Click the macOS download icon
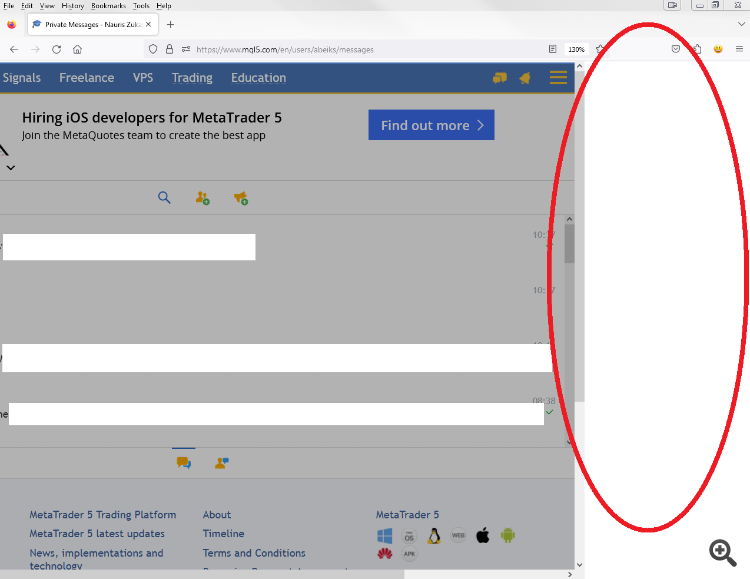 click(x=409, y=535)
